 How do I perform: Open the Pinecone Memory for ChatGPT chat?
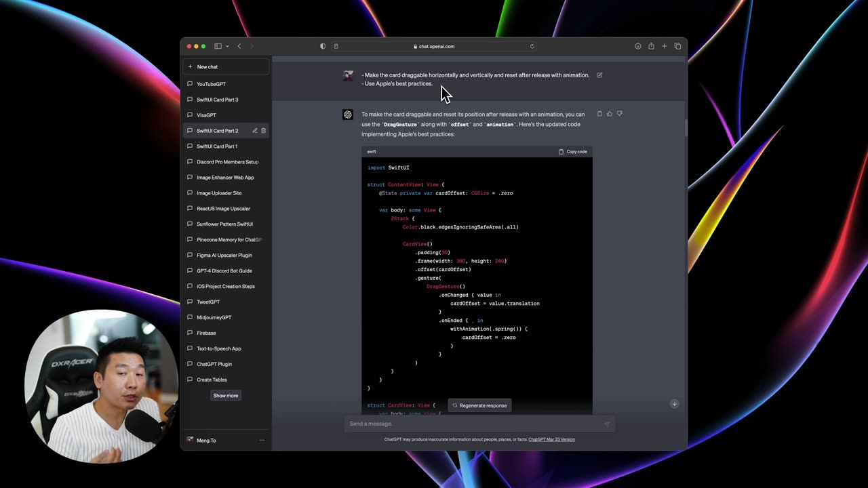(226, 240)
